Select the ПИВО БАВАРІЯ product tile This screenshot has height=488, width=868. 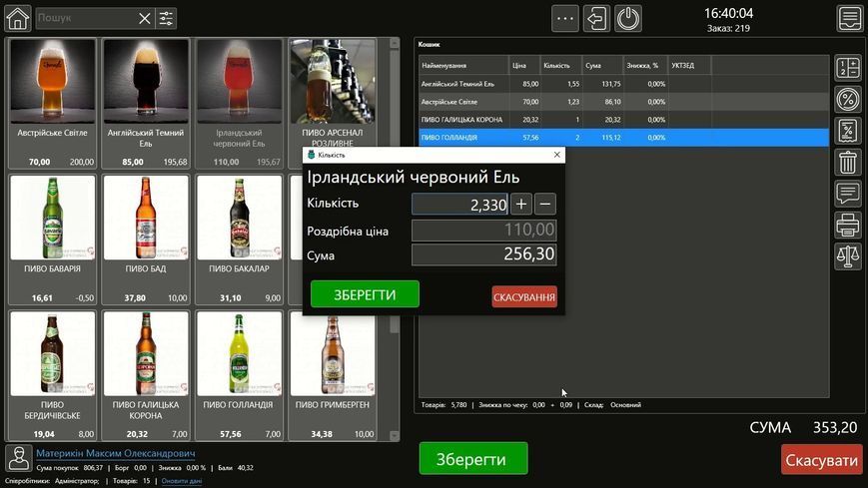coord(53,241)
